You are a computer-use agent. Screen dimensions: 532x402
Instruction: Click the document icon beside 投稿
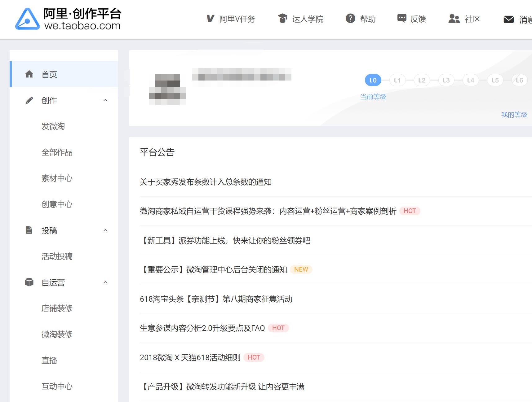point(29,230)
